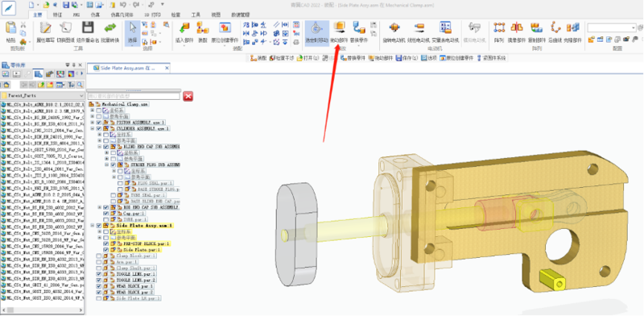Click the Drag Part icon under the red arrow
The image size is (644, 316).
[339, 32]
